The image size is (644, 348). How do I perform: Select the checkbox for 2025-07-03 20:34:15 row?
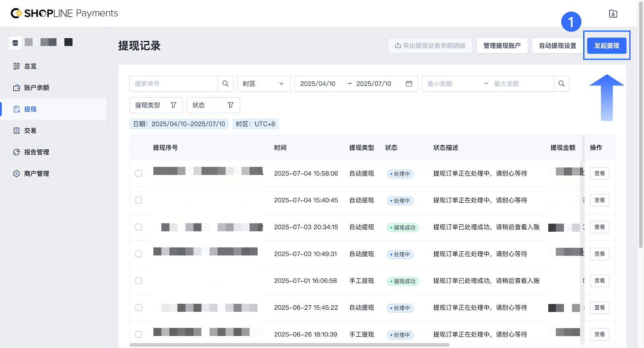click(x=139, y=227)
